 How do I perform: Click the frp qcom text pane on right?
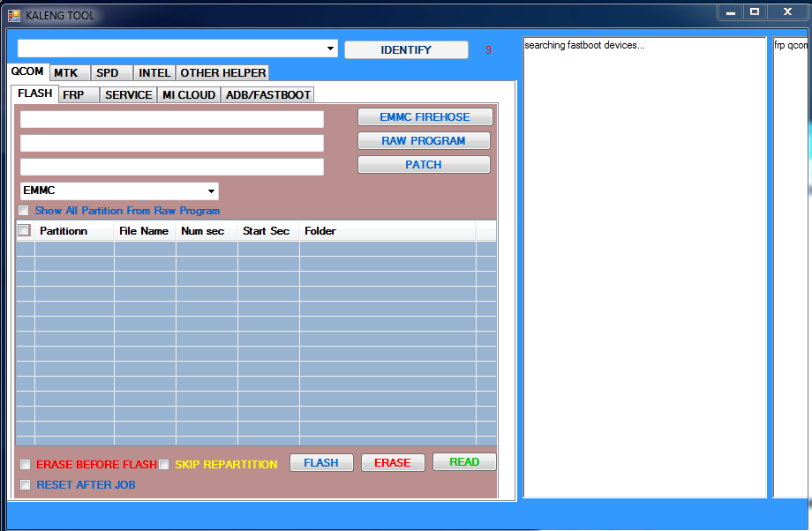tap(791, 267)
